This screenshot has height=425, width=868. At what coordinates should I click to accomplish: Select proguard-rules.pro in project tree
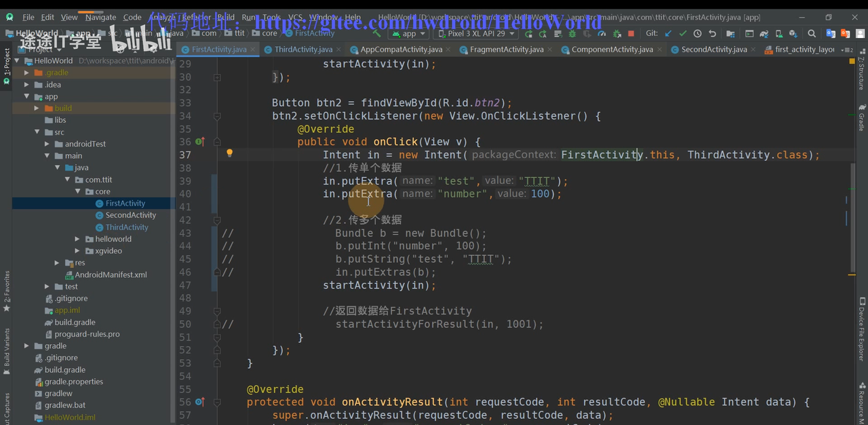point(87,334)
